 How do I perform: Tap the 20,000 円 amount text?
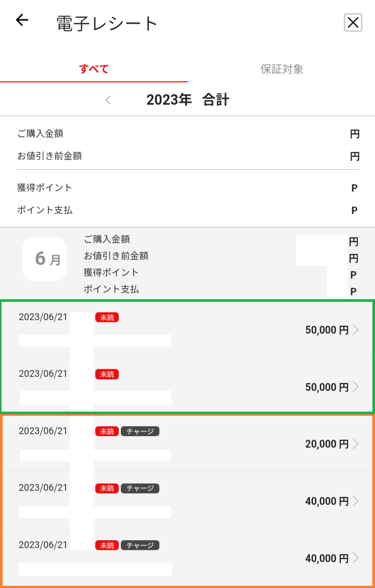[327, 444]
